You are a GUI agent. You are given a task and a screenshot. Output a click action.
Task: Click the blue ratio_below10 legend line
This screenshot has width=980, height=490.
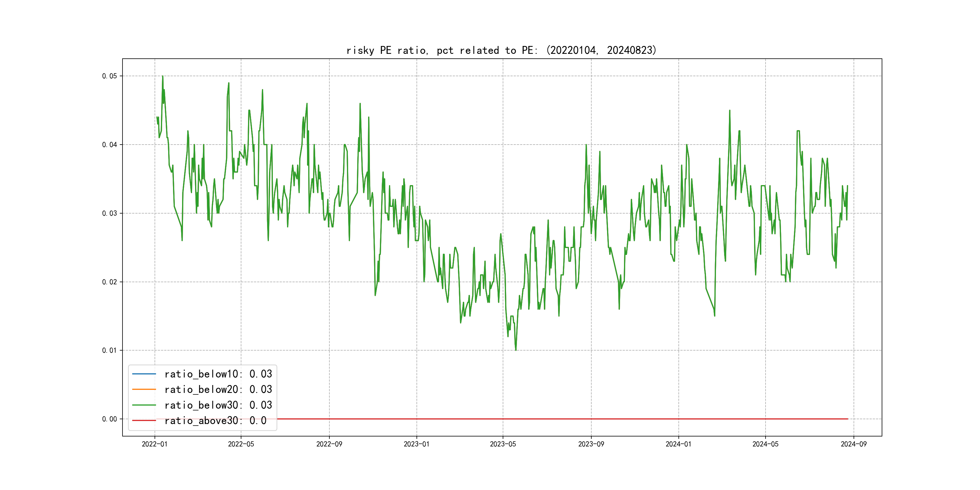pos(144,374)
